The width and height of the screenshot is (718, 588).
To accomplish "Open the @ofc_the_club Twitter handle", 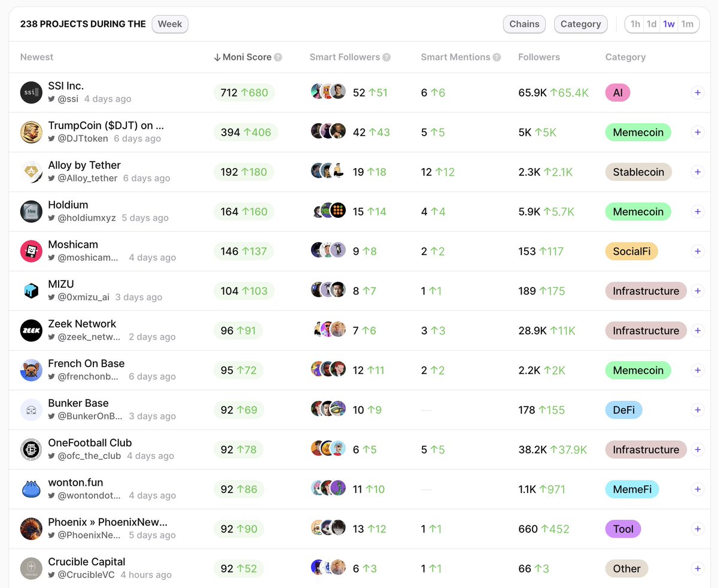I will [90, 456].
